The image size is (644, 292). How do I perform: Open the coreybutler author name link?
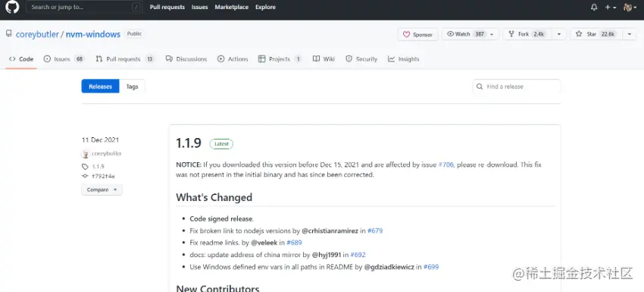107,153
